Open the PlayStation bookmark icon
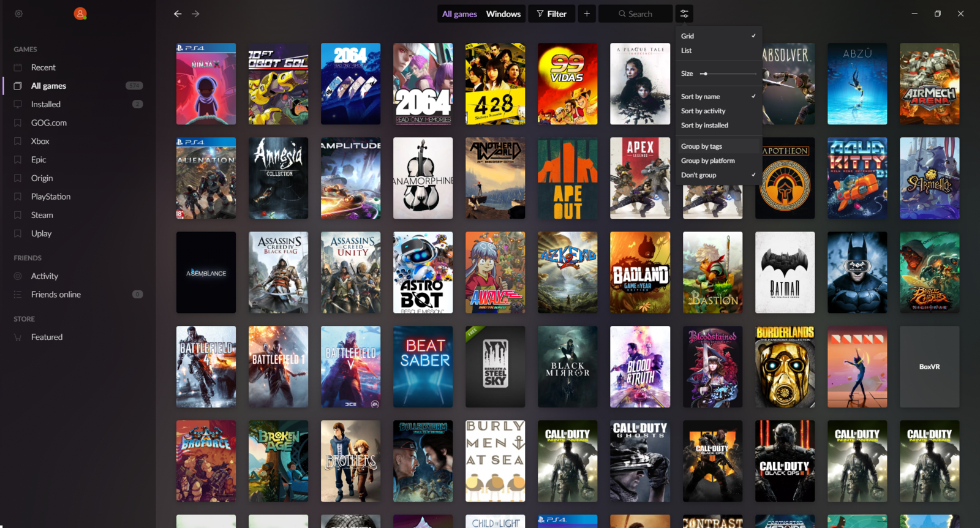The height and width of the screenshot is (528, 980). coord(18,197)
